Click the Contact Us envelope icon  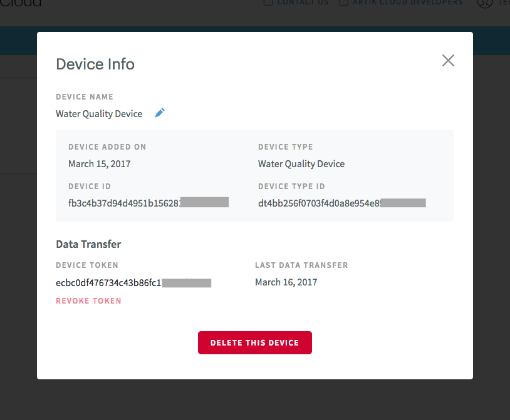268,3
